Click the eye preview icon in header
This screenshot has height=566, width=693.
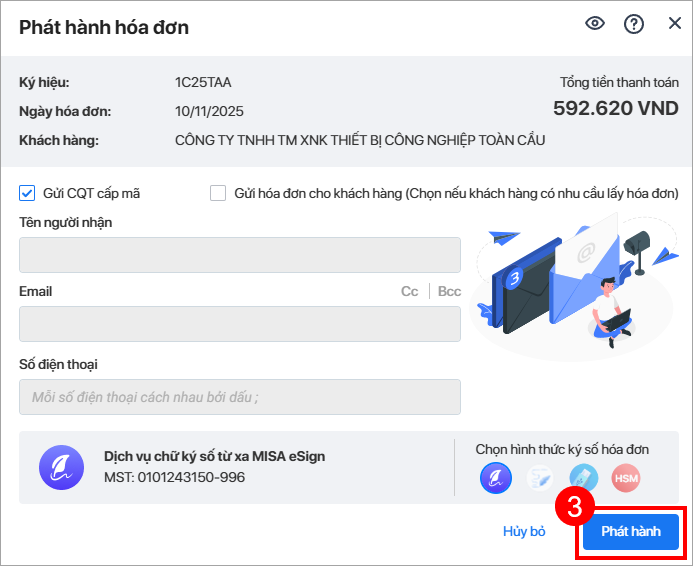[x=595, y=24]
